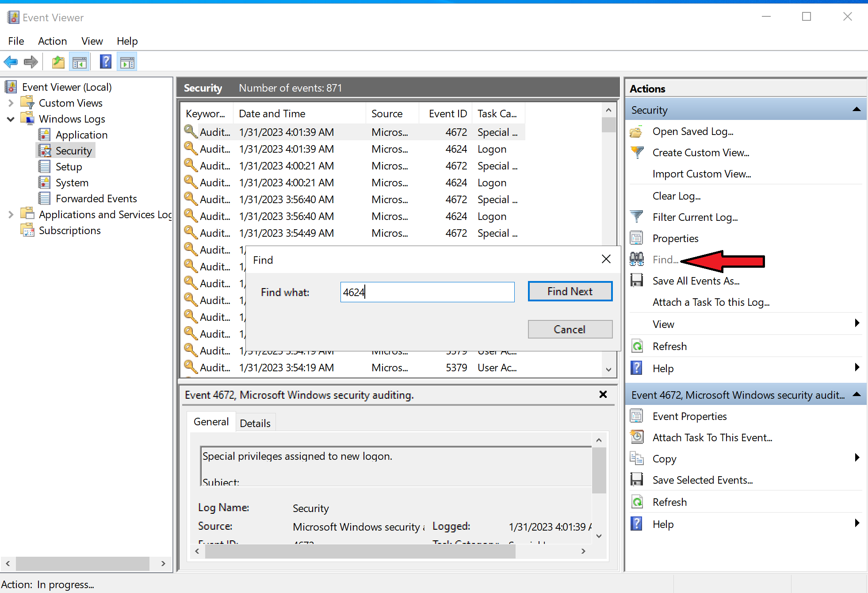
Task: Open the Action menu
Action: 52,41
